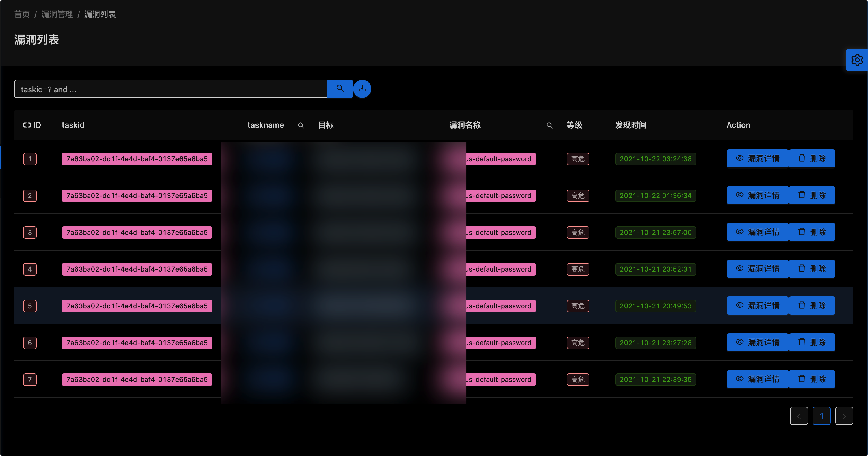Viewport: 868px width, 456px height.
Task: Go to next page arrow
Action: pyautogui.click(x=844, y=416)
